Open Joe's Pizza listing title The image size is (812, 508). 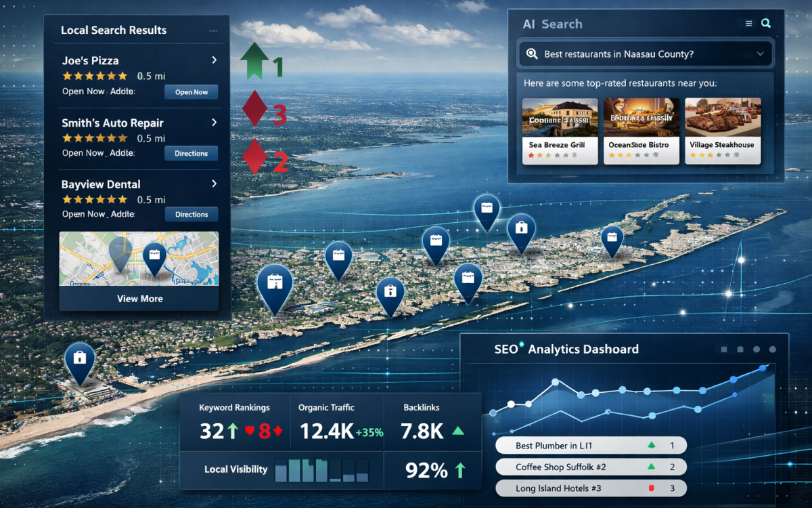coord(90,60)
